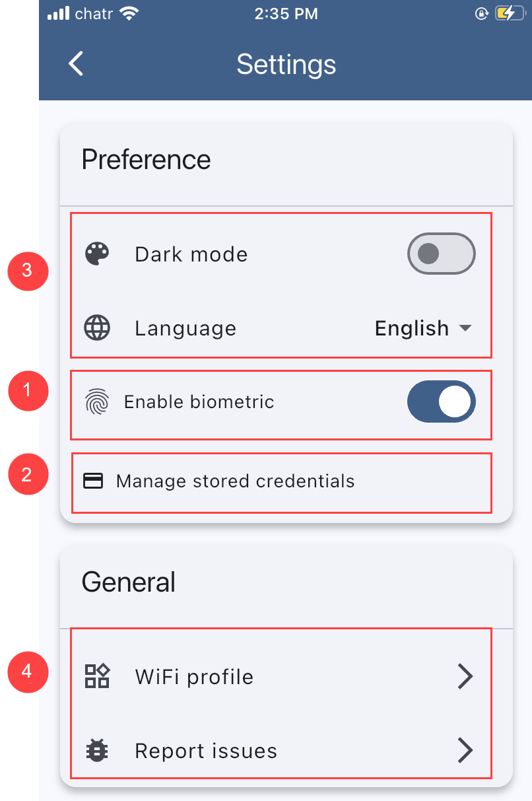
Task: Tap the Dark mode label
Action: click(191, 255)
